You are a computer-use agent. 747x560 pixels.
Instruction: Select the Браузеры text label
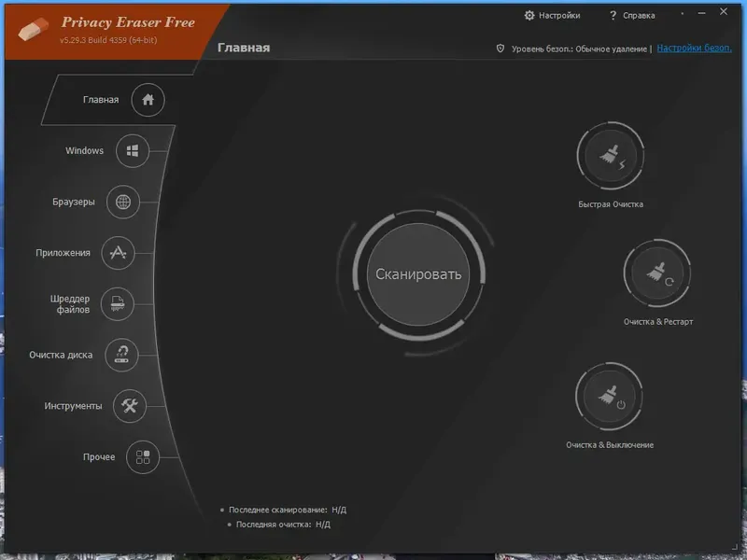[x=74, y=202]
